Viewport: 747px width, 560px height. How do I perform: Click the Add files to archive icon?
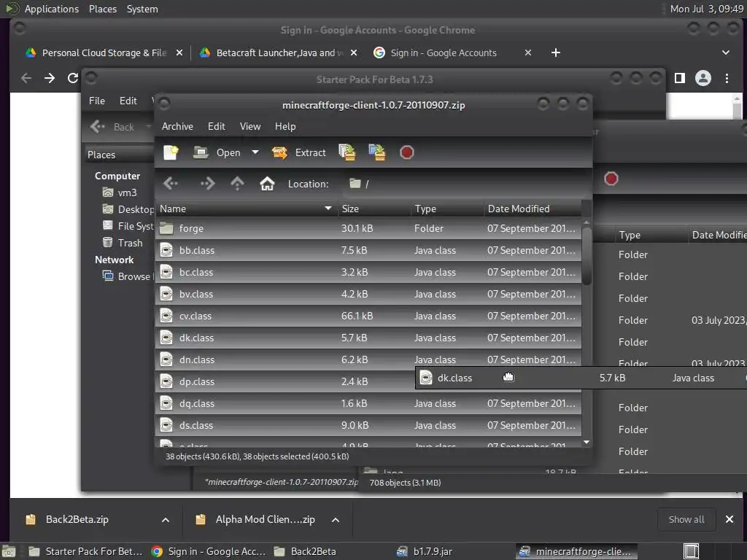coord(347,152)
